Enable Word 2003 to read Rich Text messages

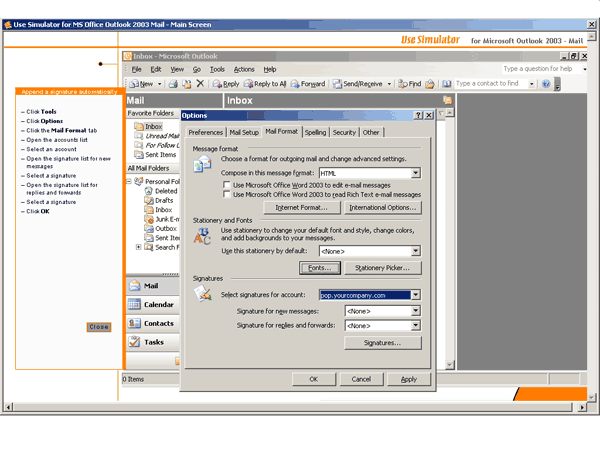pyautogui.click(x=227, y=195)
